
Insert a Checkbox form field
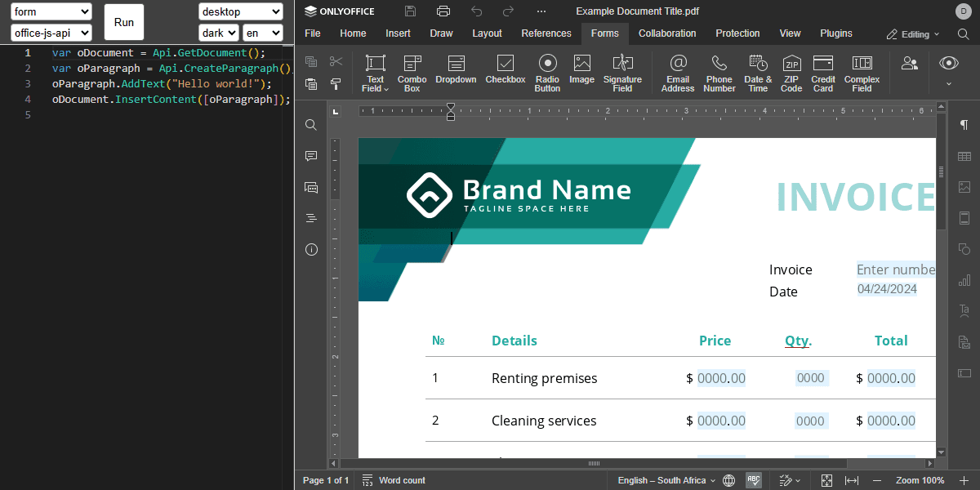[x=506, y=70]
